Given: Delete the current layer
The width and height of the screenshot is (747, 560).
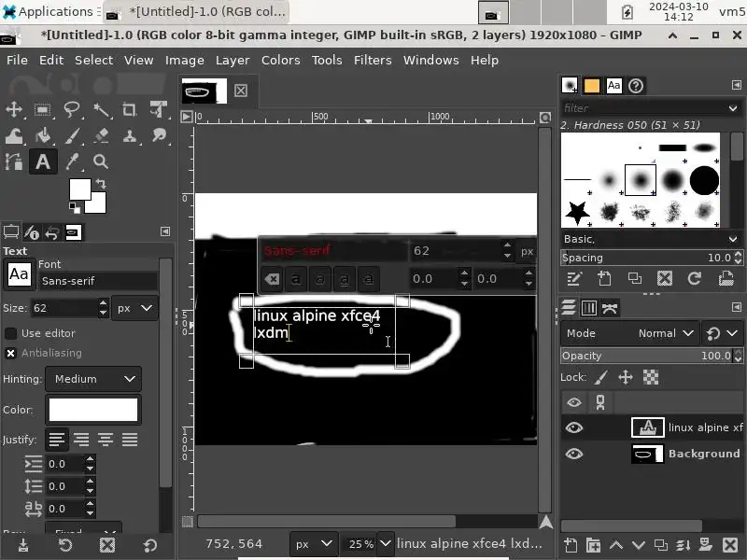Looking at the screenshot, I should (730, 545).
